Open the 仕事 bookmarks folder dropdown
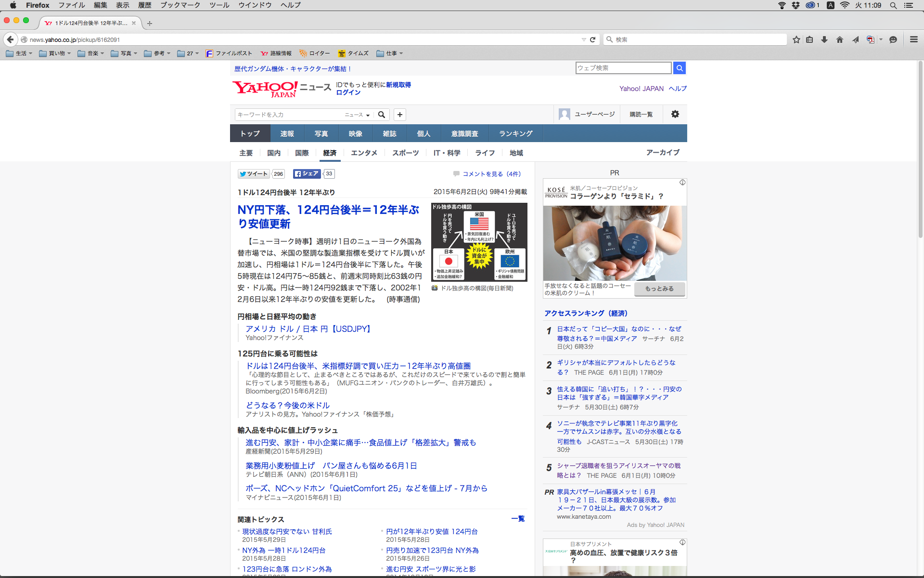The width and height of the screenshot is (924, 578). (390, 53)
